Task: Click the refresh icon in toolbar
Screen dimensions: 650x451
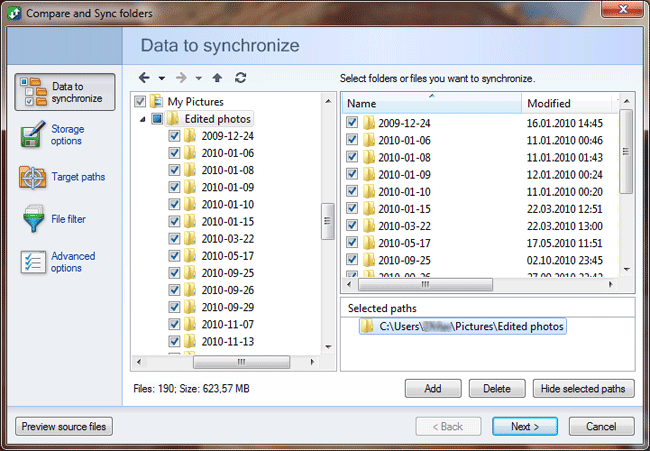Action: pyautogui.click(x=240, y=77)
